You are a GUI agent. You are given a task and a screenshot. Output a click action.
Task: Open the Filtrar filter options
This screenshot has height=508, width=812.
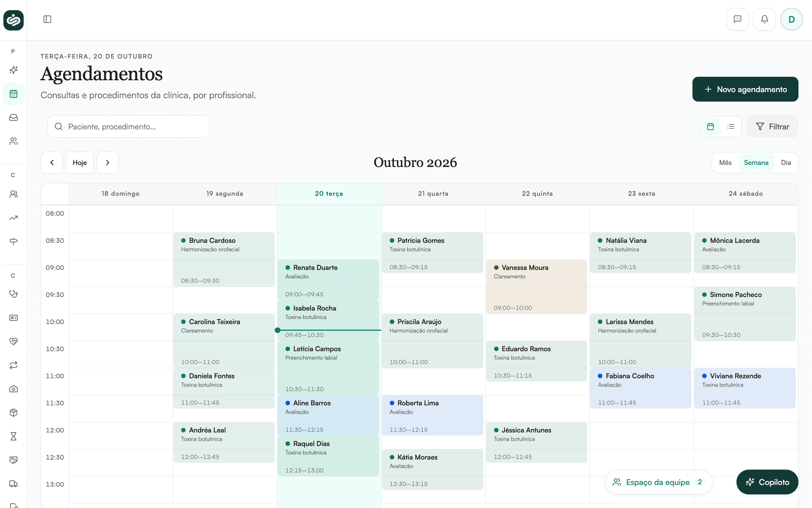(x=772, y=126)
